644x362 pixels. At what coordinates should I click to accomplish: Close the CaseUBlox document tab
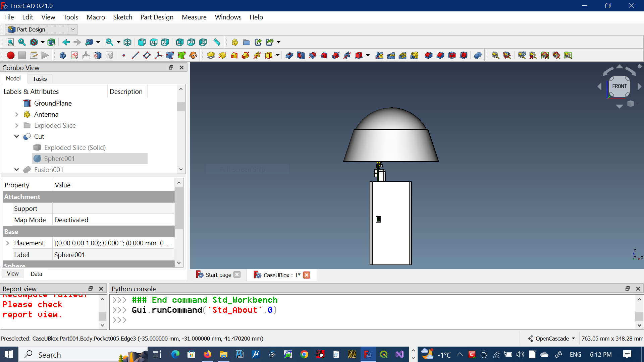(x=306, y=275)
